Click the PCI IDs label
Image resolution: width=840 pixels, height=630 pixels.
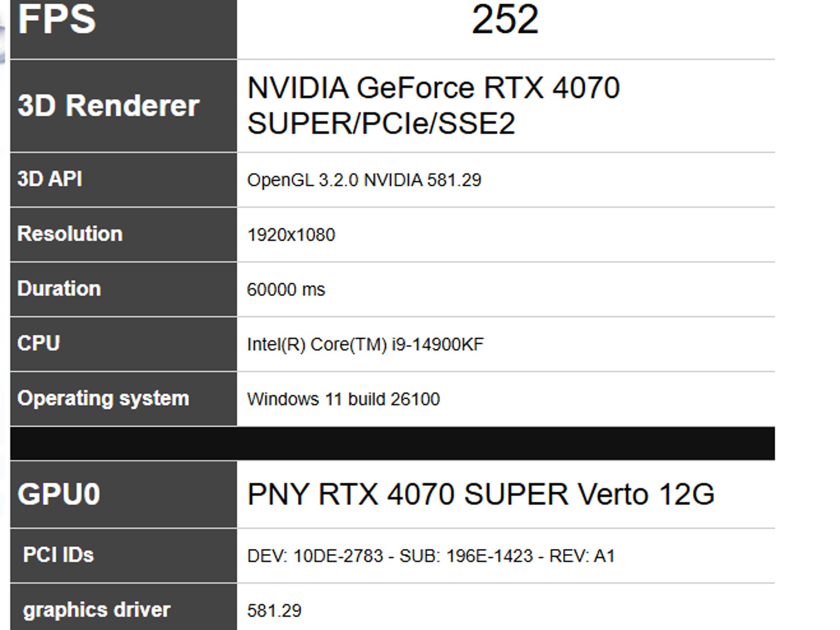(x=58, y=555)
